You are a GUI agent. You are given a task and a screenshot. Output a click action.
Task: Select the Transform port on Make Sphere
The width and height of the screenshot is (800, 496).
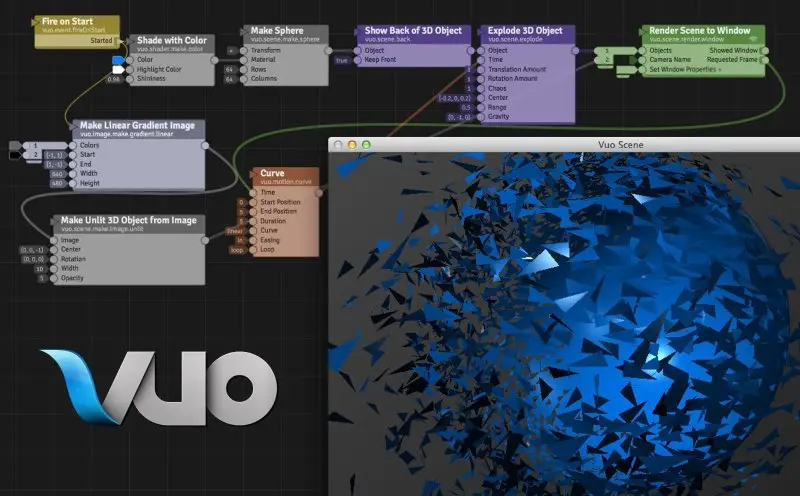pos(244,51)
